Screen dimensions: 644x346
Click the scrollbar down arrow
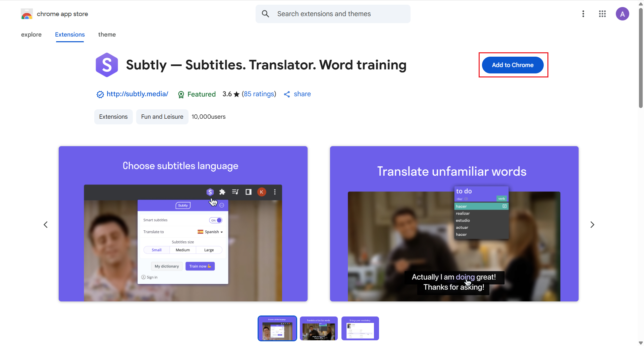[641, 343]
